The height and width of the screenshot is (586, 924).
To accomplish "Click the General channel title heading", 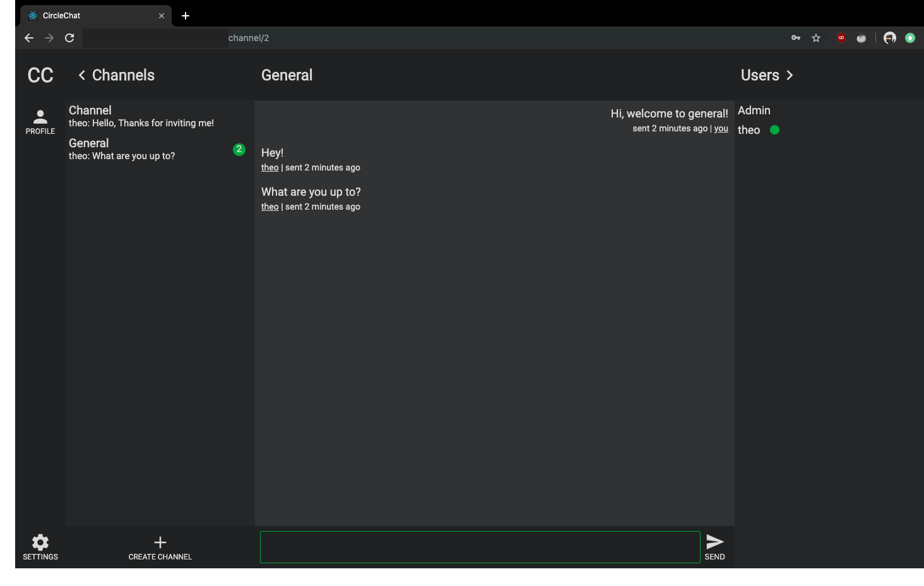I will coord(287,75).
